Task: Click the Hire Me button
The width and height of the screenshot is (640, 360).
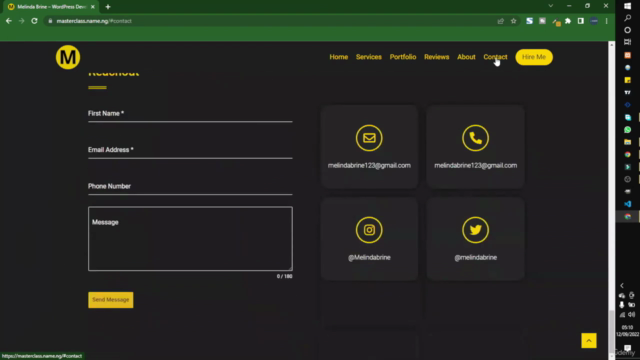Action: point(534,57)
